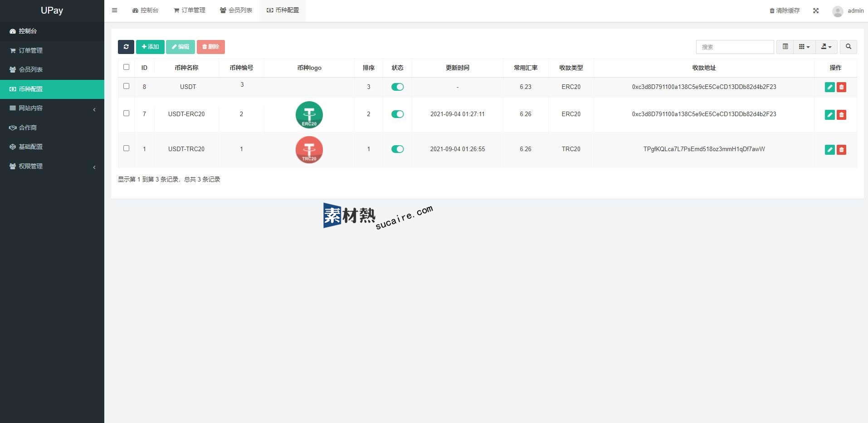Click edit pencil for USDT-ERC20 row
The width and height of the screenshot is (868, 423).
coord(829,115)
